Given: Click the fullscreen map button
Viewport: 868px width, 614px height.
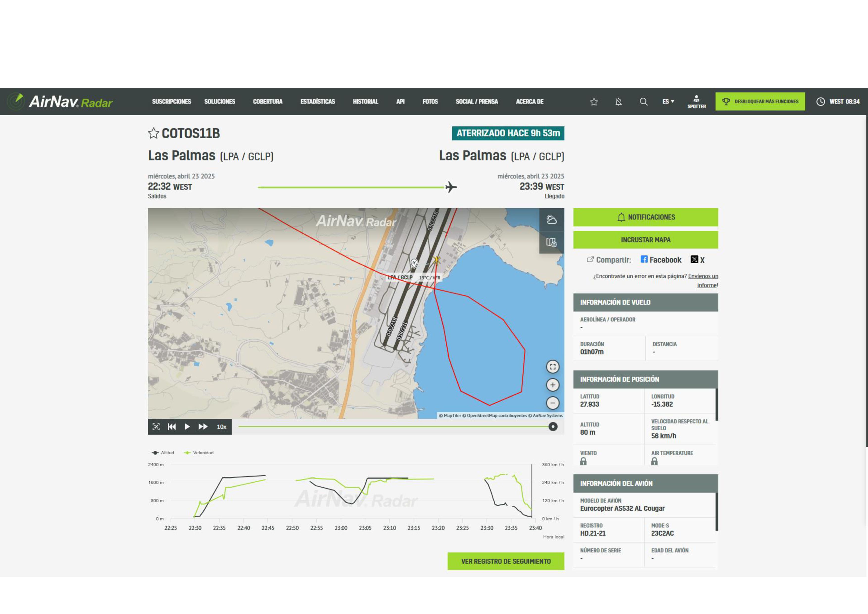Looking at the screenshot, I should tap(552, 366).
